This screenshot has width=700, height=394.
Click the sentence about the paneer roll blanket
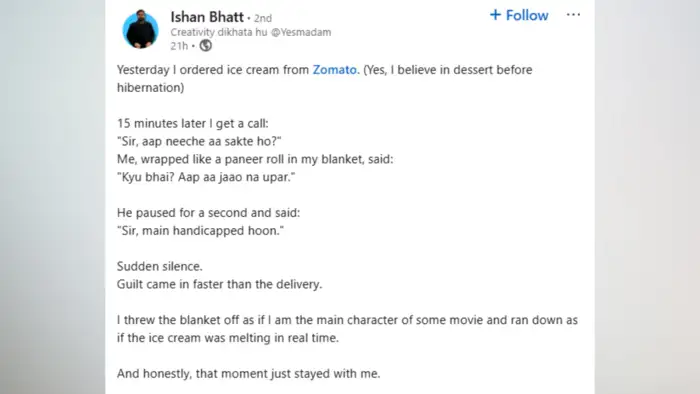tap(255, 159)
